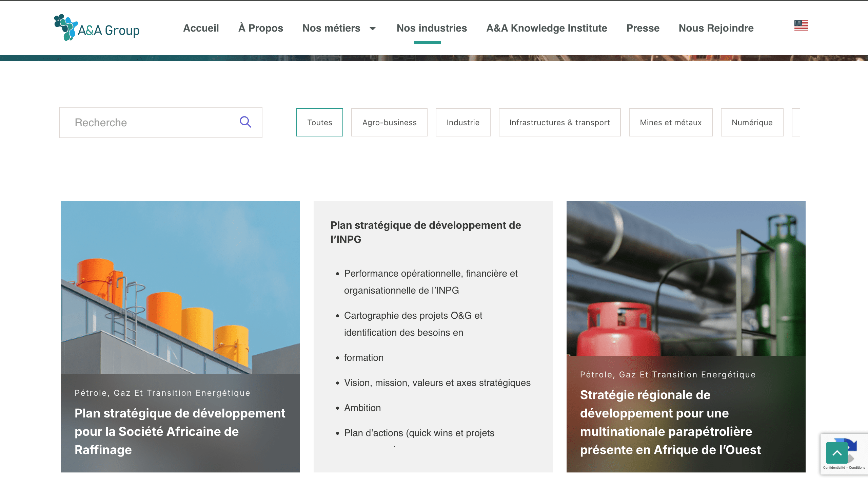Screen dimensions: 868x484
Task: Expand the Nos métiers dropdown arrow
Action: [373, 29]
